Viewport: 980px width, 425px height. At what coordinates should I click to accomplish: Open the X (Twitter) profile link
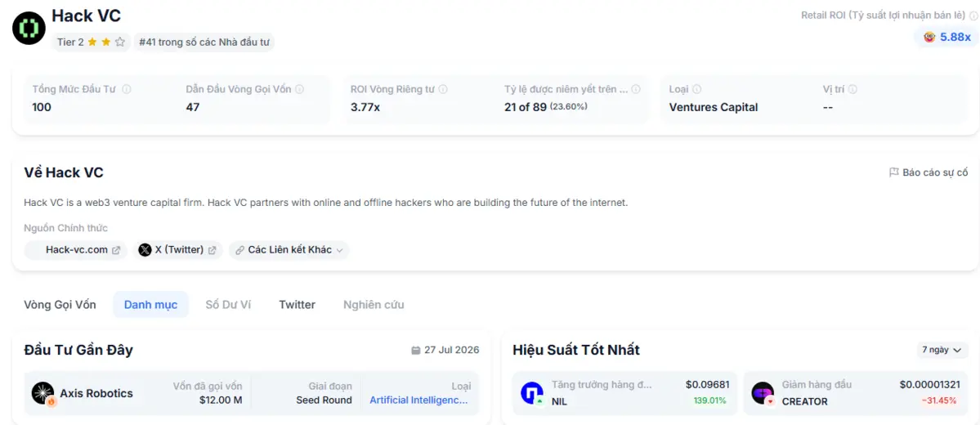click(177, 250)
